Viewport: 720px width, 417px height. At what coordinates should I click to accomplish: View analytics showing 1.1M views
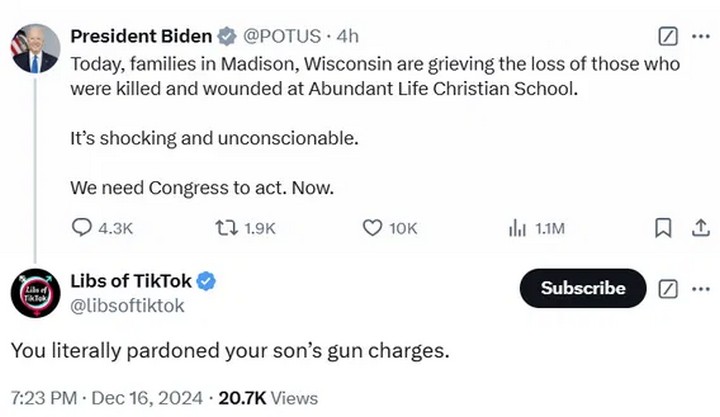pos(536,228)
